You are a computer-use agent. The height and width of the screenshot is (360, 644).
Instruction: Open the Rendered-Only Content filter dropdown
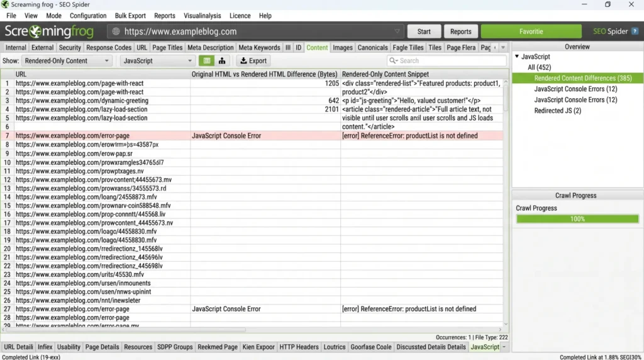(x=67, y=61)
